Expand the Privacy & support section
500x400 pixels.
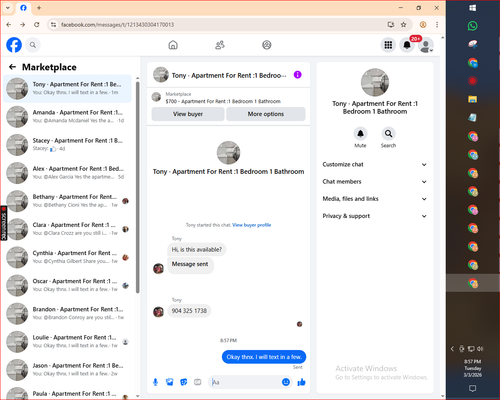coord(375,216)
